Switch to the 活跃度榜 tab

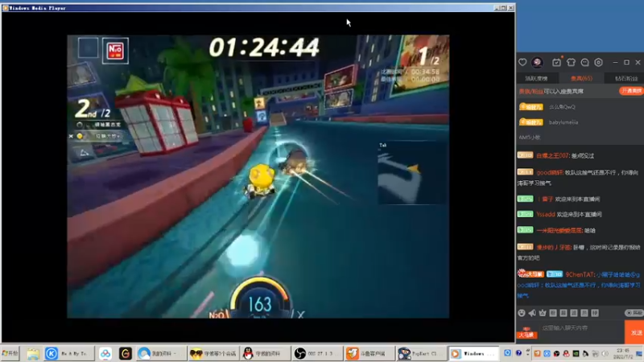click(536, 78)
